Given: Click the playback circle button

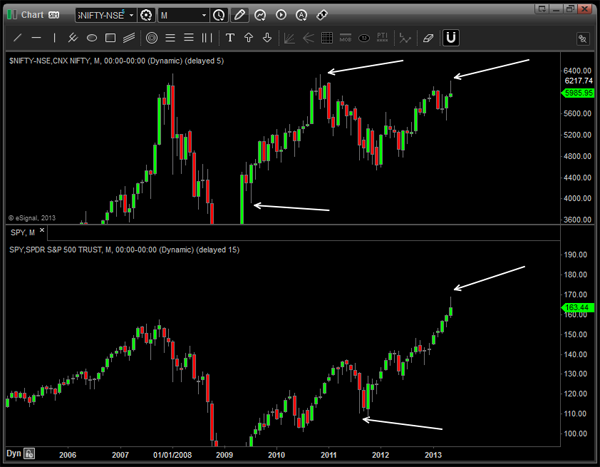Looking at the screenshot, I should click(x=281, y=15).
